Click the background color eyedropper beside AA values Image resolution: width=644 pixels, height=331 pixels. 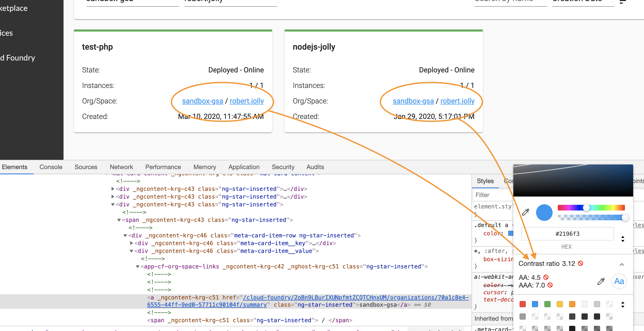[x=601, y=281]
